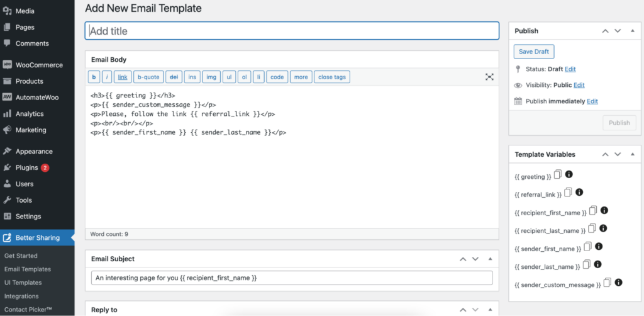Show info for recipient_first_name variable
644x316 pixels.
pos(604,210)
